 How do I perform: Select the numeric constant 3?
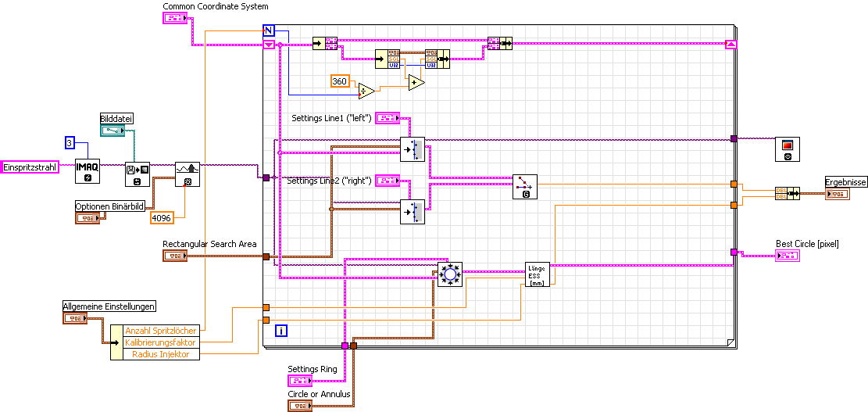tap(70, 143)
